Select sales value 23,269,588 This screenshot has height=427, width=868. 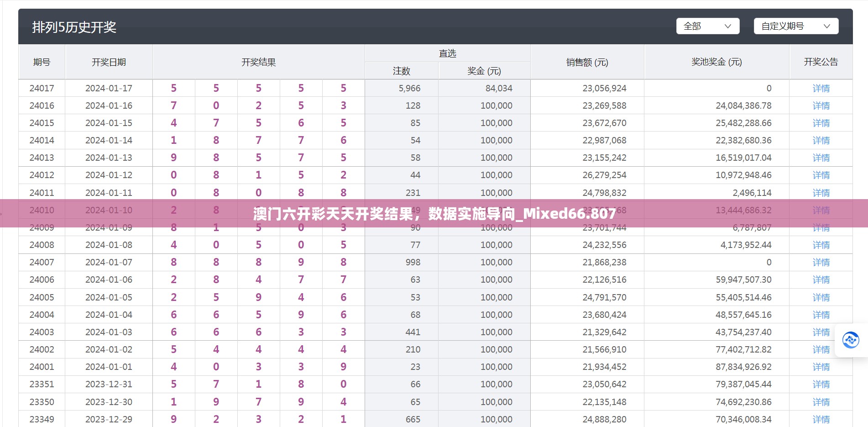(604, 105)
